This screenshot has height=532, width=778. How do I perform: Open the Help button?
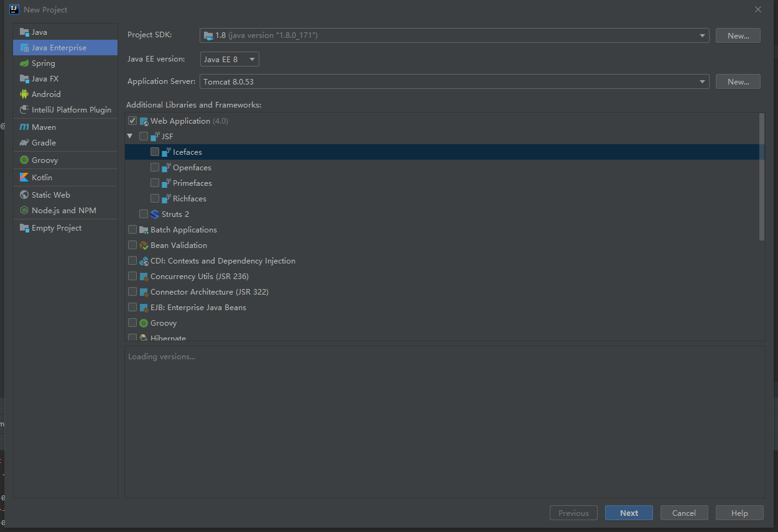(739, 513)
